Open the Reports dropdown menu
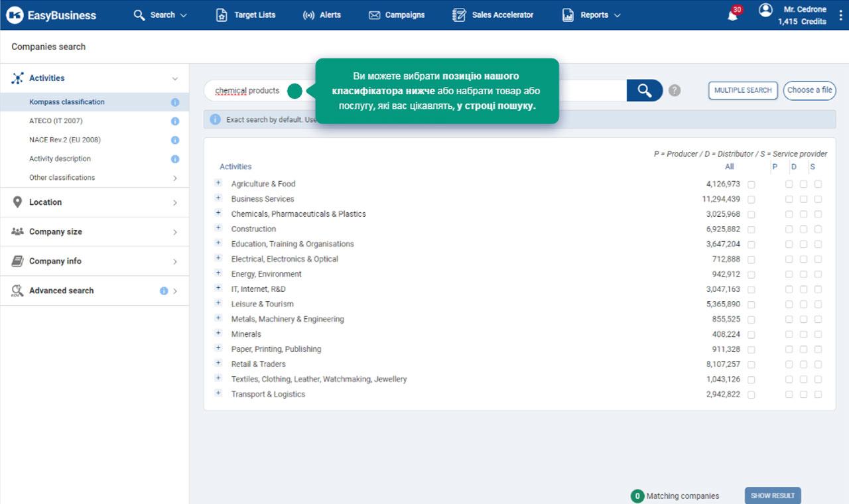Viewport: 849px width, 504px height. (592, 15)
